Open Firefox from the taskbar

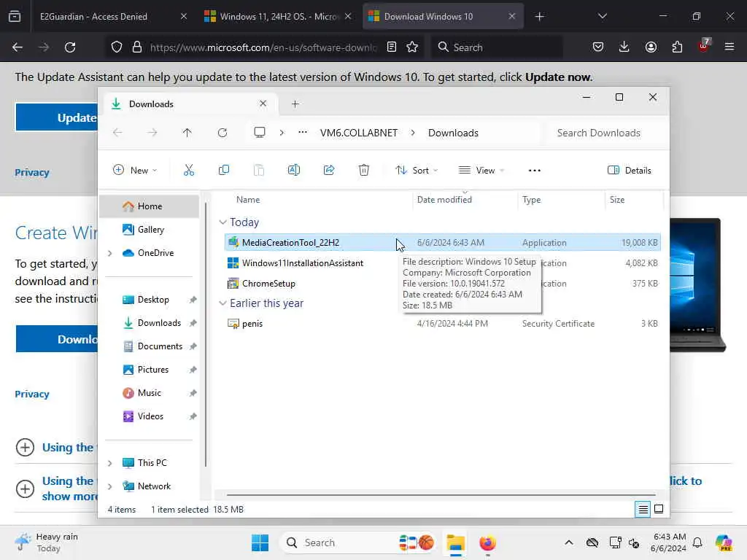(x=487, y=542)
